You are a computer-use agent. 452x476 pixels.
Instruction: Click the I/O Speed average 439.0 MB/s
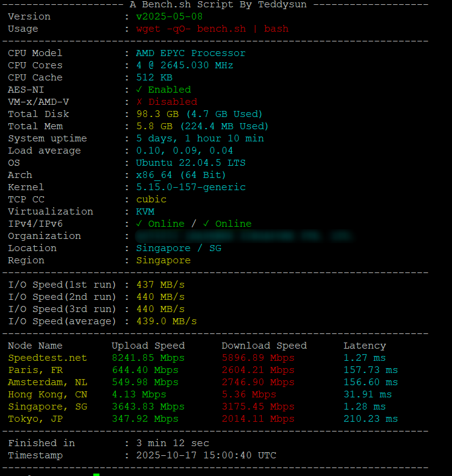point(166,321)
